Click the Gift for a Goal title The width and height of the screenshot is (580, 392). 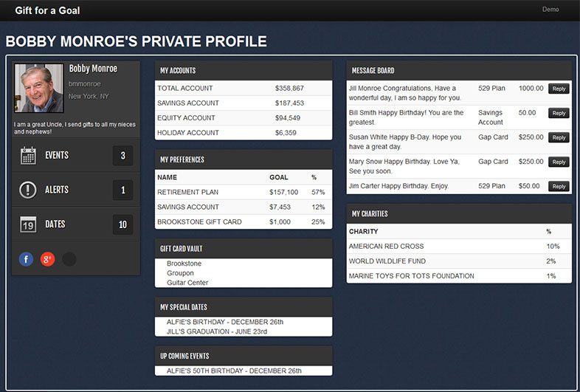47,10
